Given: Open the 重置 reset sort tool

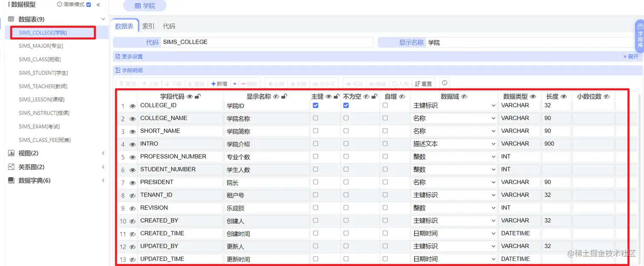Looking at the screenshot, I should pyautogui.click(x=423, y=83).
